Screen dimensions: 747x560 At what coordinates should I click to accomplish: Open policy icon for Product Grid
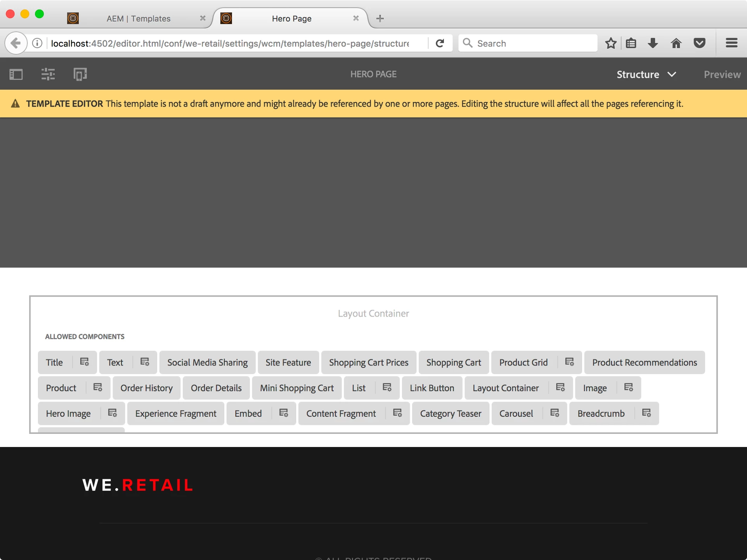click(569, 362)
